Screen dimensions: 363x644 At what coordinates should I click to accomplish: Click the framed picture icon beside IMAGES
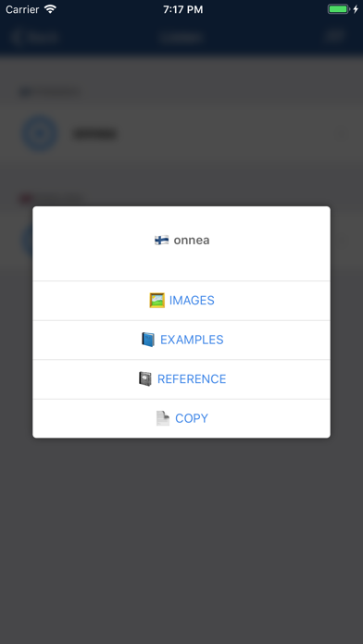(x=157, y=300)
